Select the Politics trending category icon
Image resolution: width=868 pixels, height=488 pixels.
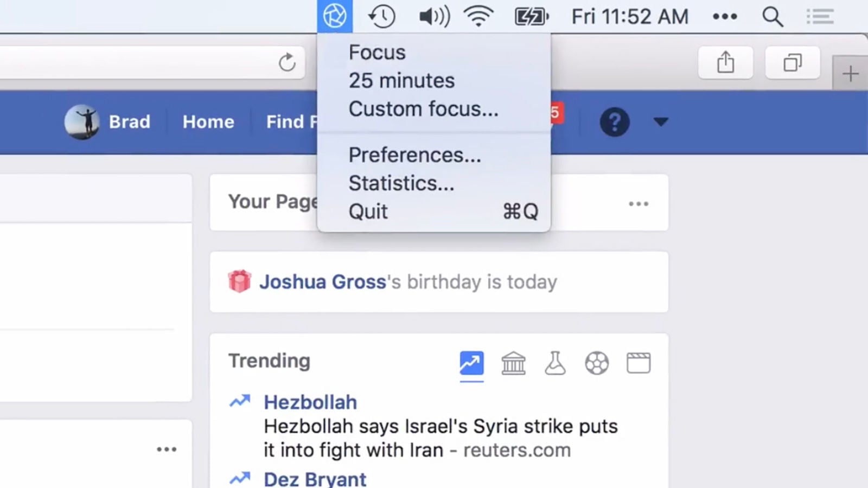(x=513, y=363)
